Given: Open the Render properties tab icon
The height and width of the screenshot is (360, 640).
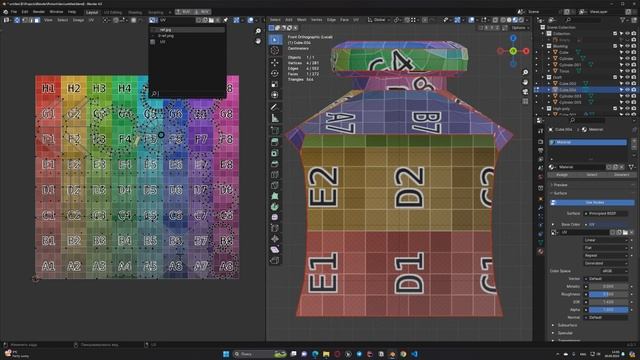Looking at the screenshot, I should [541, 142].
